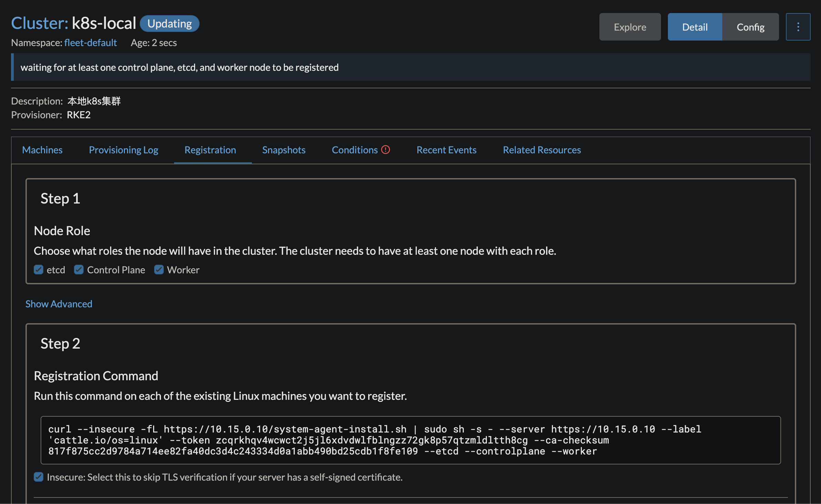Click the Registration Command heading
The width and height of the screenshot is (821, 504).
tap(96, 376)
